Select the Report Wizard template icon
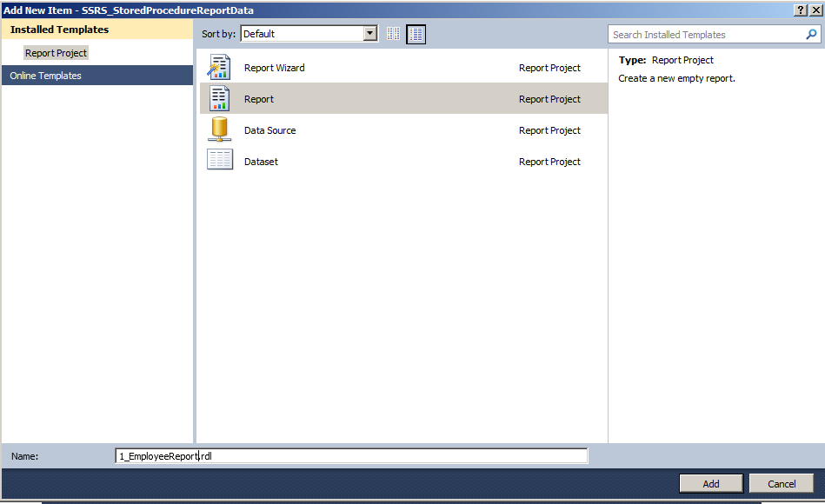 [x=220, y=66]
